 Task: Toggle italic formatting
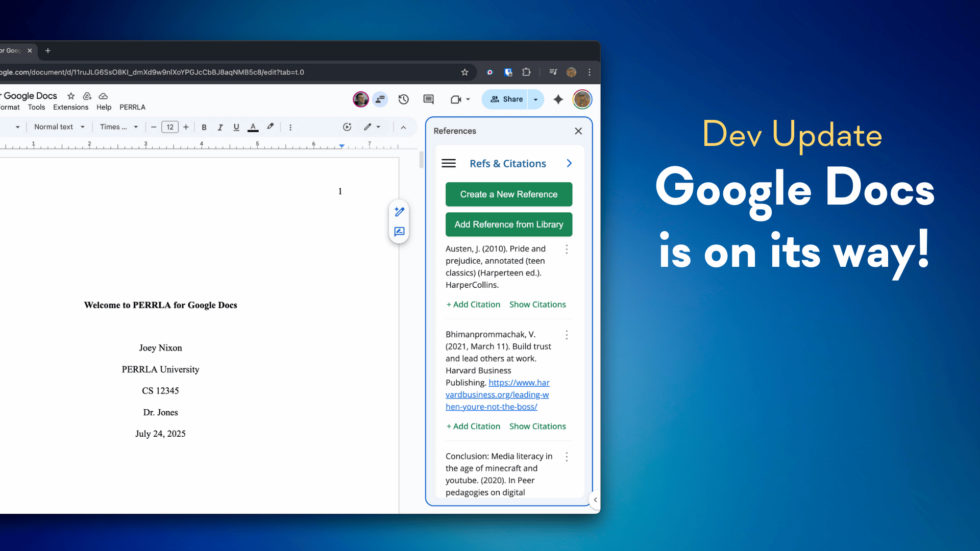220,127
